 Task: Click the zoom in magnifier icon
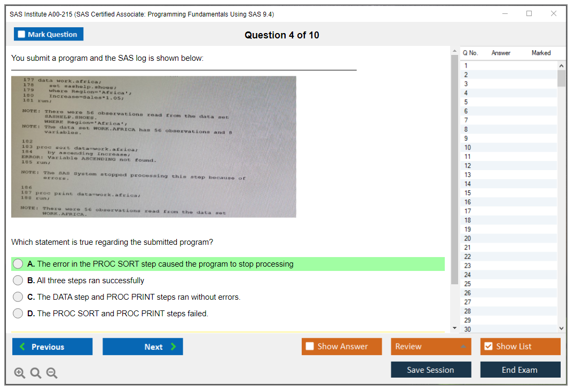coord(20,373)
